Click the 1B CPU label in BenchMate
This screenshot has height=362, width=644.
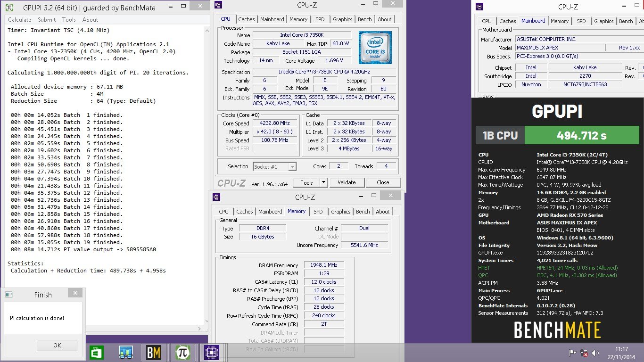click(500, 135)
